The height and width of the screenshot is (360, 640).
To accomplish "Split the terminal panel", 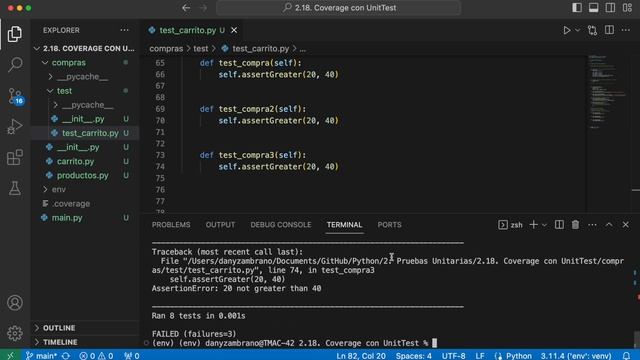I will [559, 225].
